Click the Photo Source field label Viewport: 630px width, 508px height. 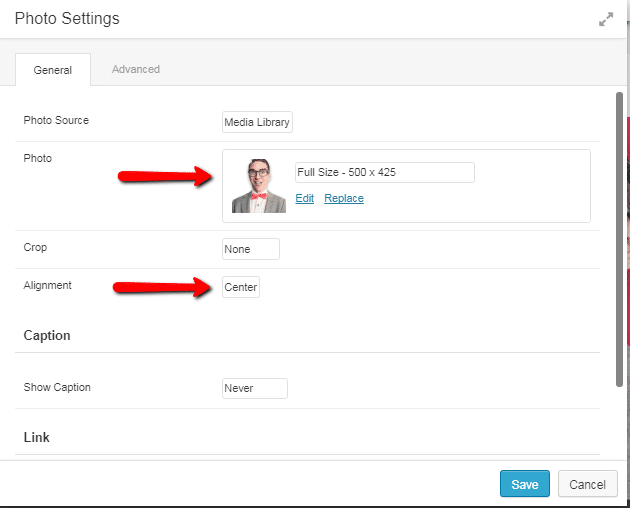(56, 121)
